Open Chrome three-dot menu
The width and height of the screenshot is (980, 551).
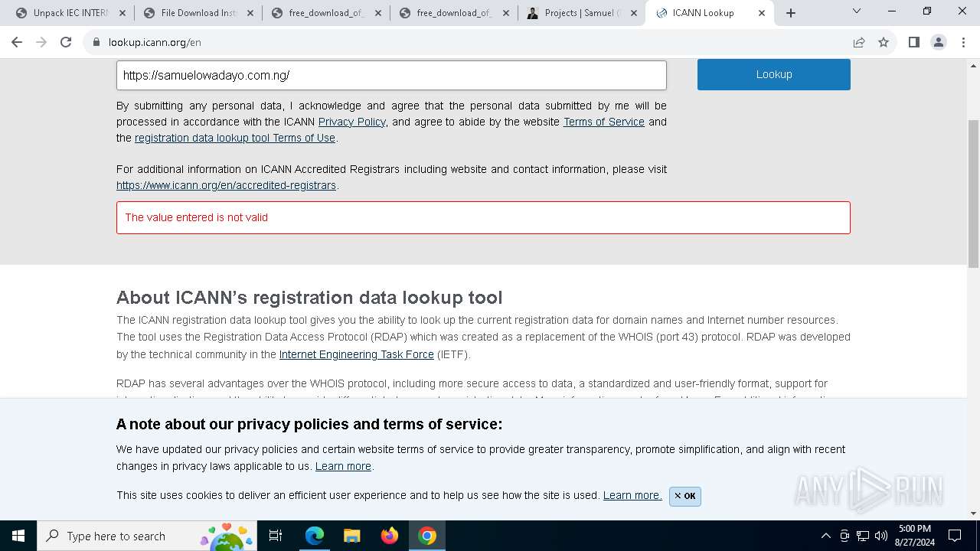pos(963,42)
